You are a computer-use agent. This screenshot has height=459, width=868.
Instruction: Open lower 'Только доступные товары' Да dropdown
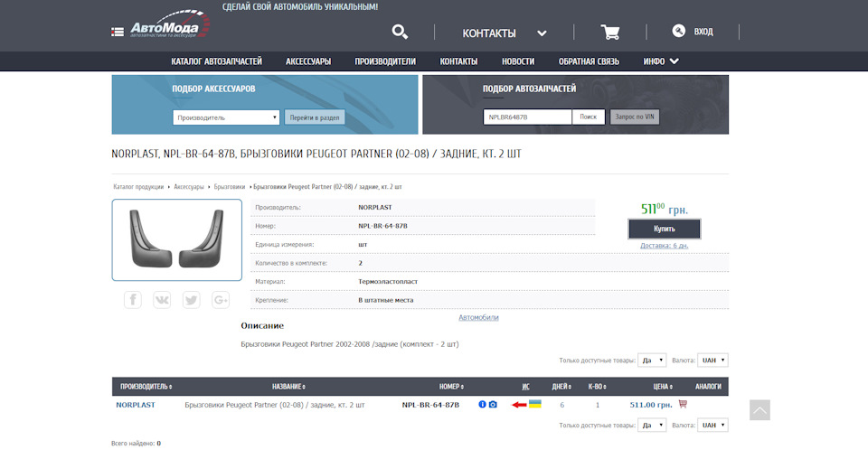[x=652, y=426]
